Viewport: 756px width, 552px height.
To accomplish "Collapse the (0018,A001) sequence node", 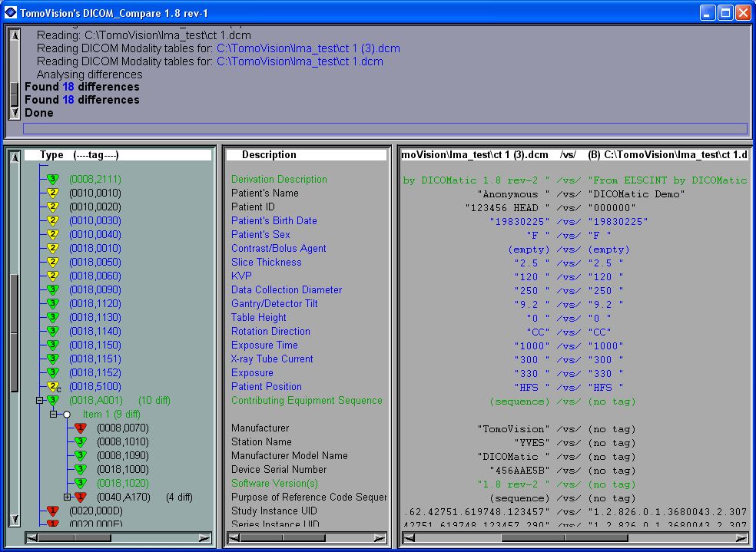I will [40, 400].
